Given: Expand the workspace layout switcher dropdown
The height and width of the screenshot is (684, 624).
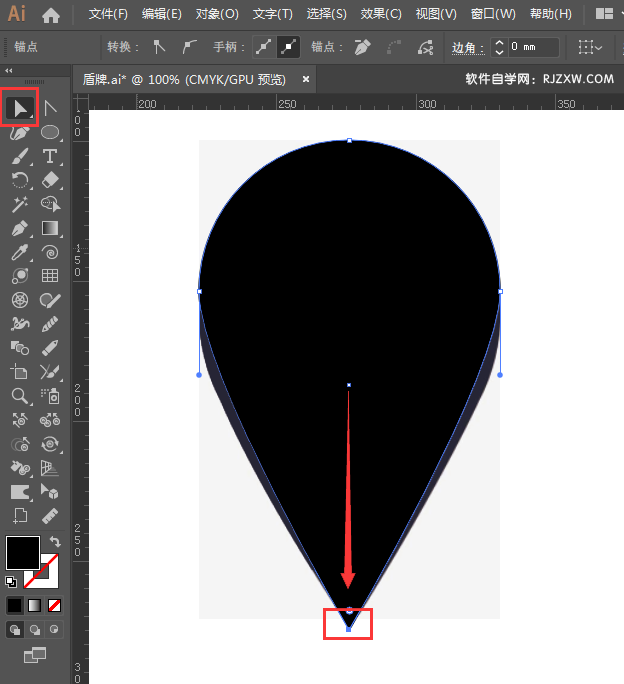Looking at the screenshot, I should tap(604, 15).
